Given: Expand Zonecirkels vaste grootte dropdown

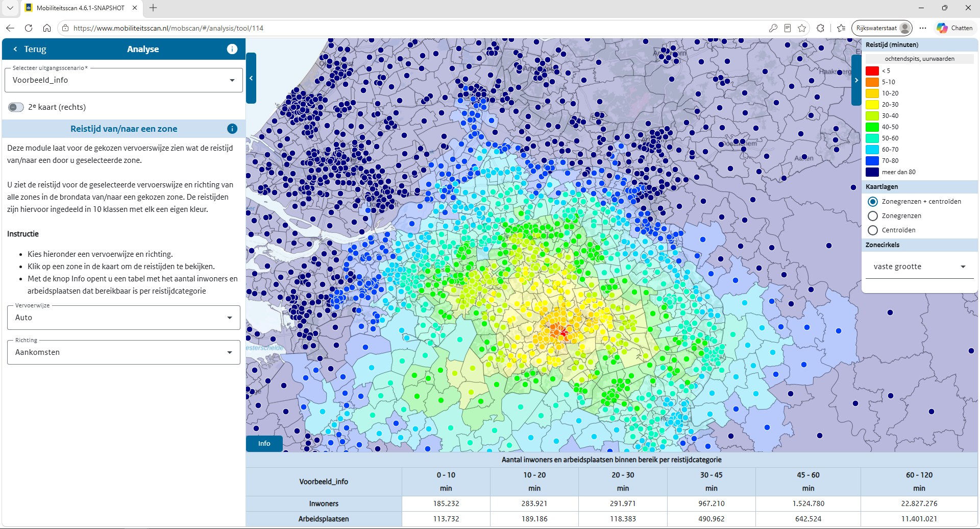Looking at the screenshot, I should [x=919, y=267].
